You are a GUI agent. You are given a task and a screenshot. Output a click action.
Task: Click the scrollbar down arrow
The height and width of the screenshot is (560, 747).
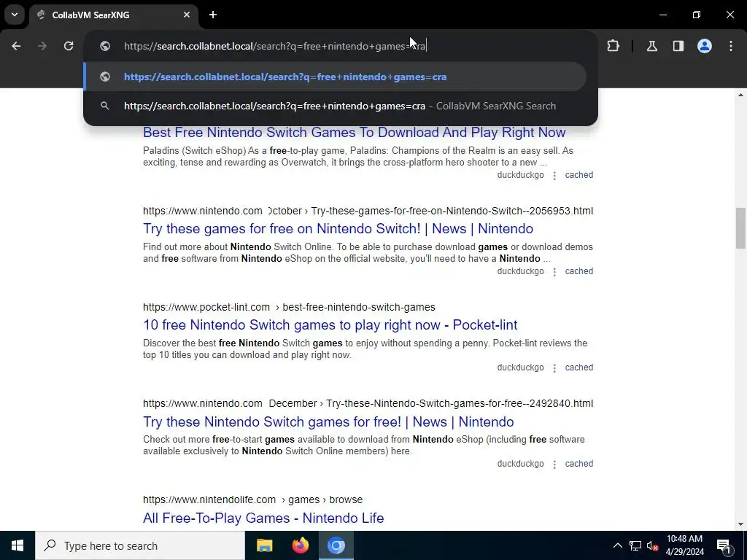tap(740, 525)
